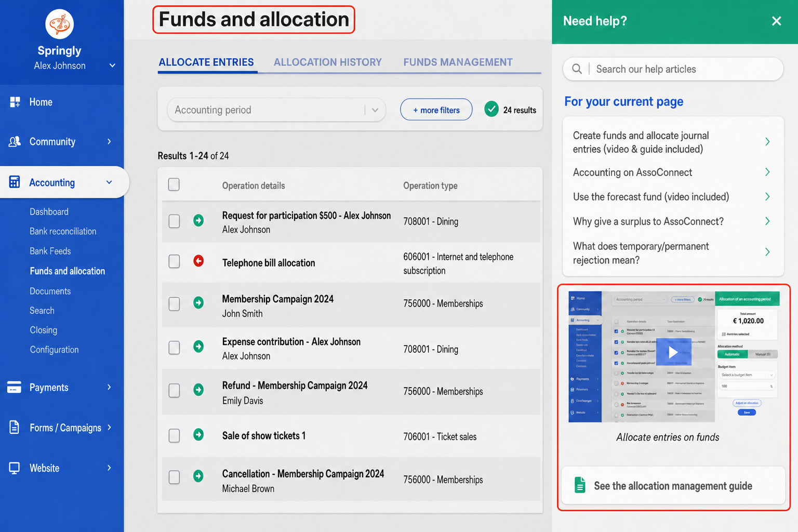Viewport: 798px width, 532px height.
Task: Open See the allocation management guide
Action: tap(673, 486)
